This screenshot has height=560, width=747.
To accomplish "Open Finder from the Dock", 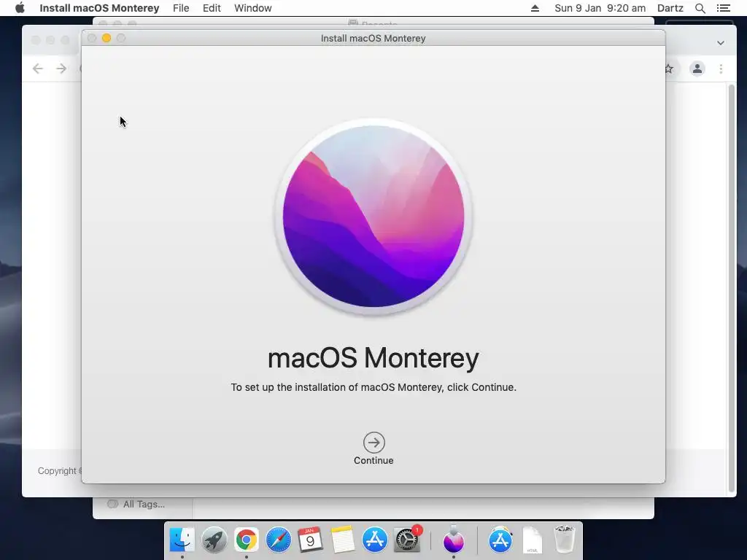I will 182,540.
